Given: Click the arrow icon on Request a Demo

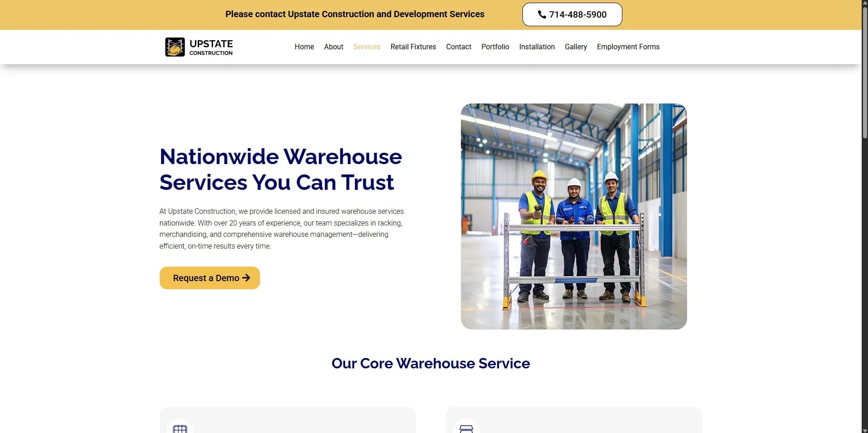Looking at the screenshot, I should (246, 278).
